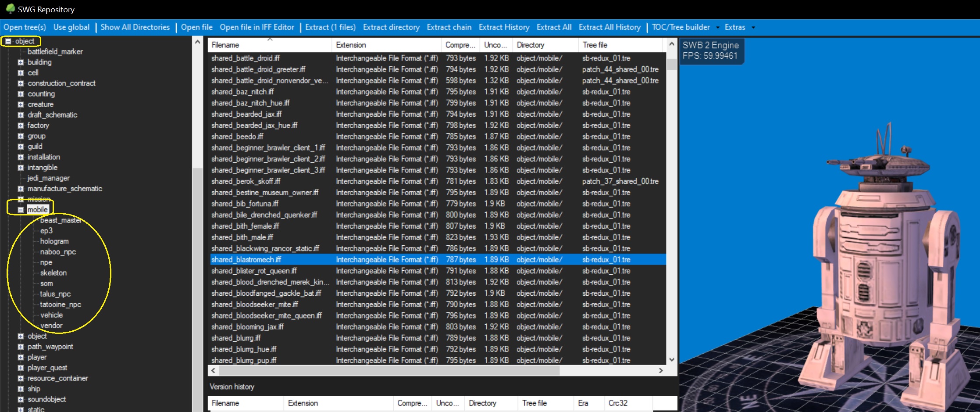
Task: Expand the building folder node
Action: tap(21, 62)
